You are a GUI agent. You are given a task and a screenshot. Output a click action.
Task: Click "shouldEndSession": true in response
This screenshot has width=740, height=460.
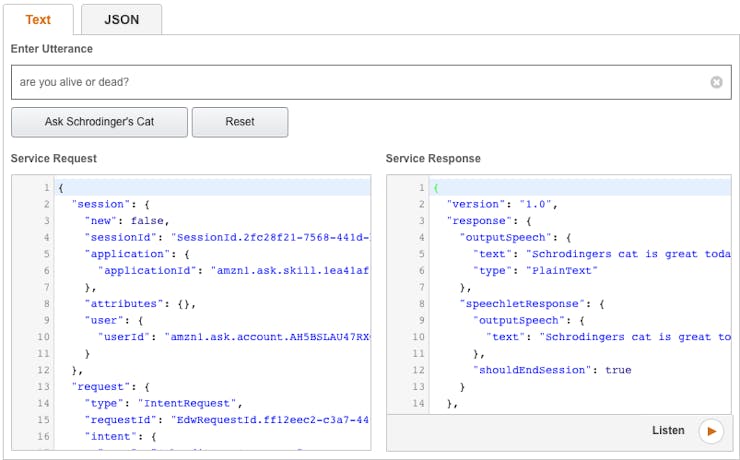click(x=552, y=370)
